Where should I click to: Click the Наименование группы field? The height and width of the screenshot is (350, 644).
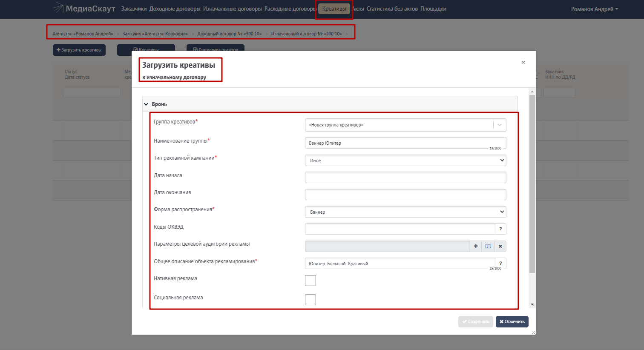(405, 143)
